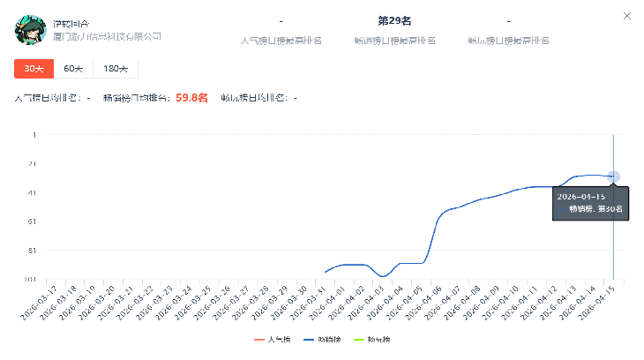Click the blue line's dip near 2026-04-03
The image size is (644, 360).
383,276
